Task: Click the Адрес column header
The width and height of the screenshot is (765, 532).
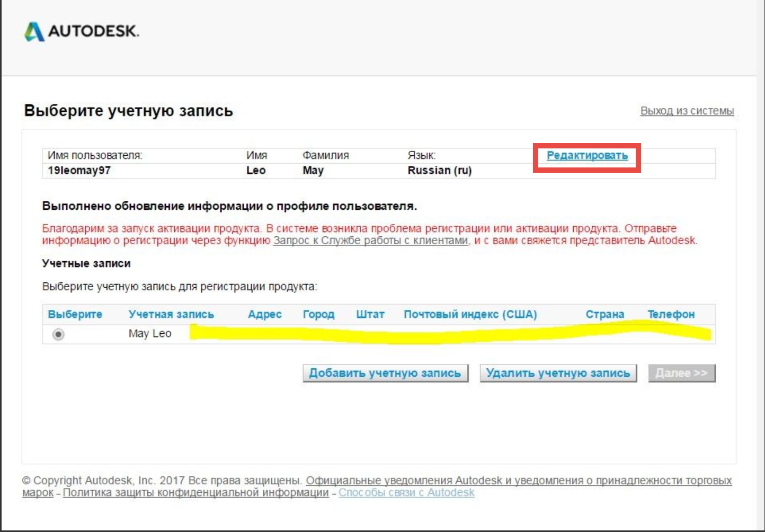Action: point(265,314)
